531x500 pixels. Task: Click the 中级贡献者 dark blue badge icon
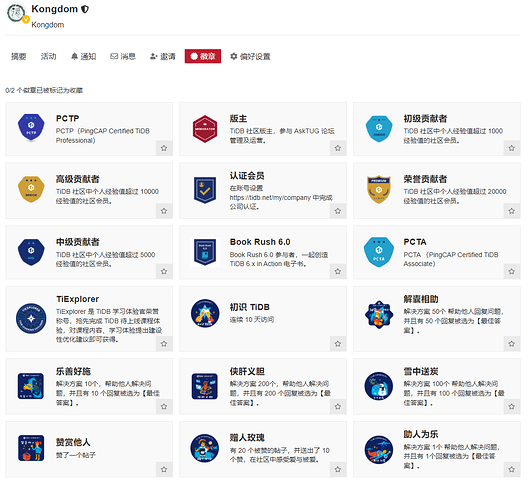[31, 252]
